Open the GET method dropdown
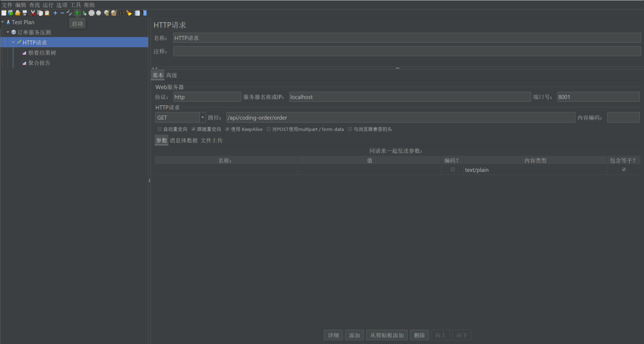 click(203, 117)
